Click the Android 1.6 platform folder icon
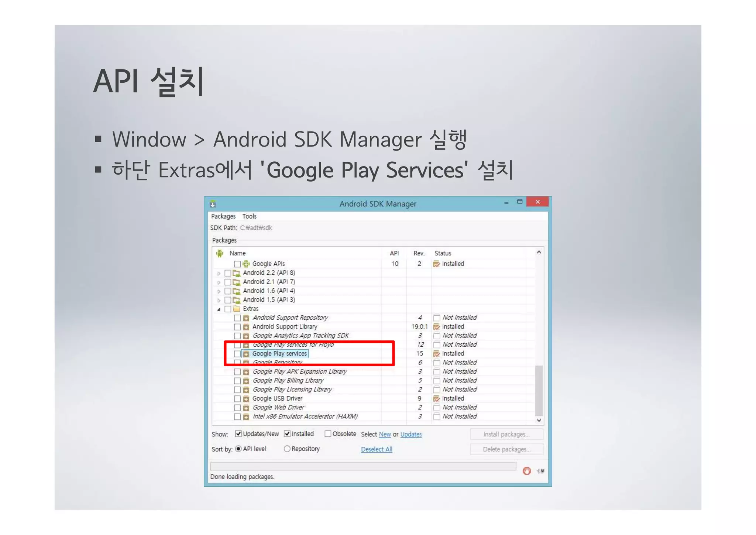Screen dimensions: 756x535 (237, 291)
